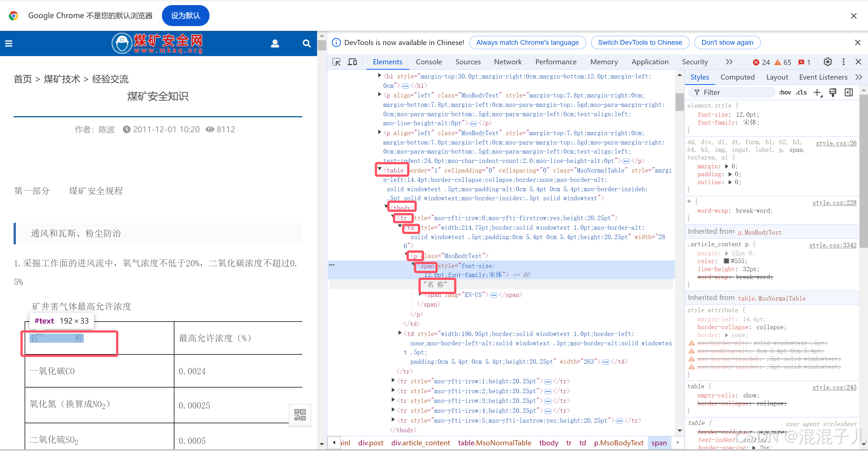Click the #555 color swatch
The width and height of the screenshot is (868, 451).
pos(726,261)
